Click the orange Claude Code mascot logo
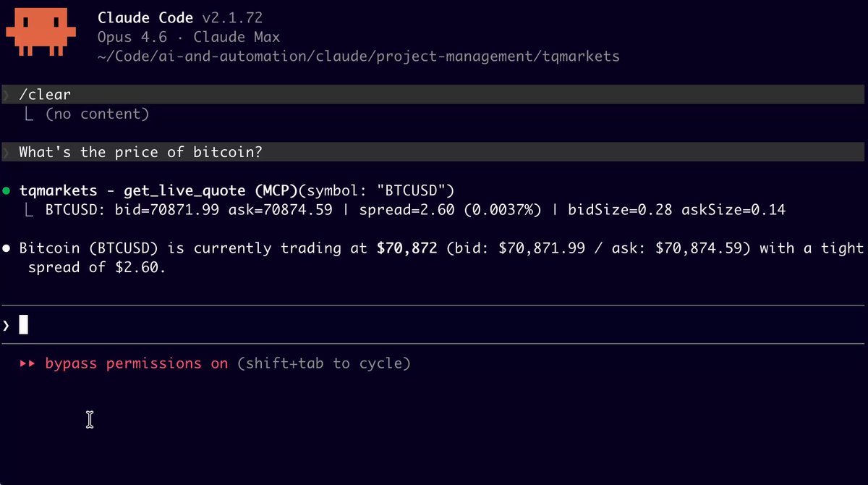Screen dimensions: 868x485 (36, 33)
